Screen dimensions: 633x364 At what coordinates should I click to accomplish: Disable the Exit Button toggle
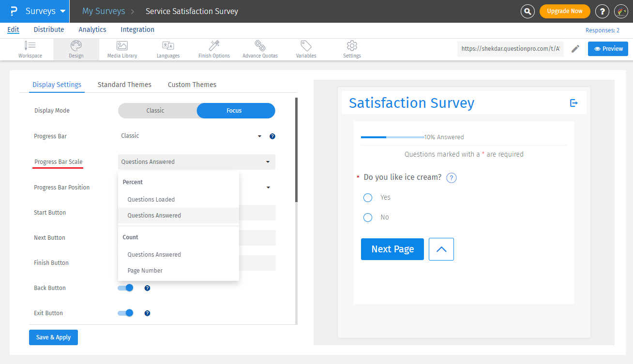tap(125, 313)
